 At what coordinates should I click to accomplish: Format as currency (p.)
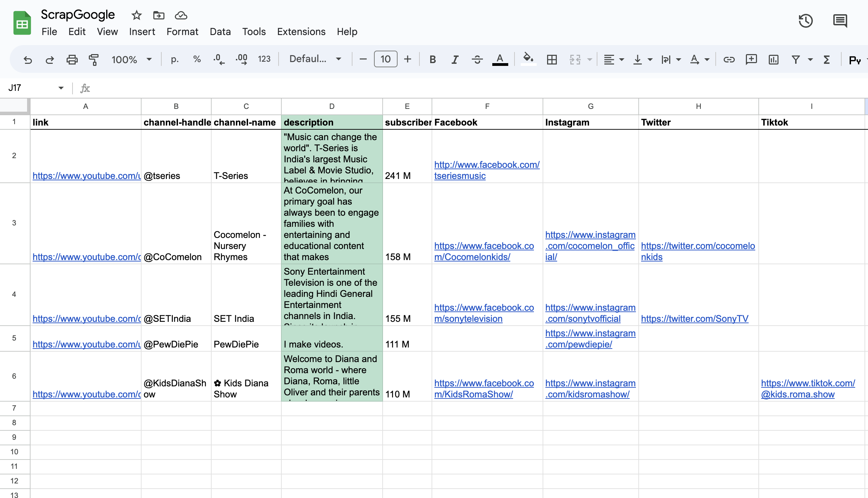point(175,60)
